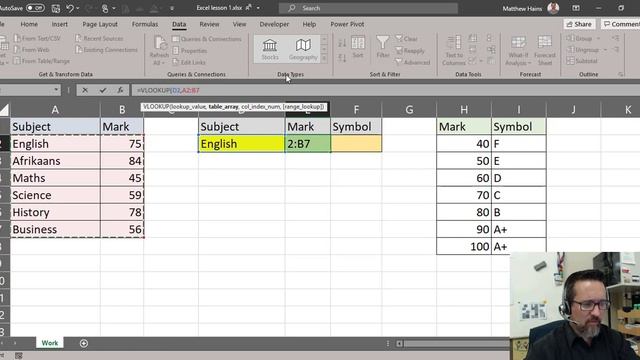Screen dimensions: 640x360
Task: Select cell containing Afrikaans
Action: (x=55, y=161)
